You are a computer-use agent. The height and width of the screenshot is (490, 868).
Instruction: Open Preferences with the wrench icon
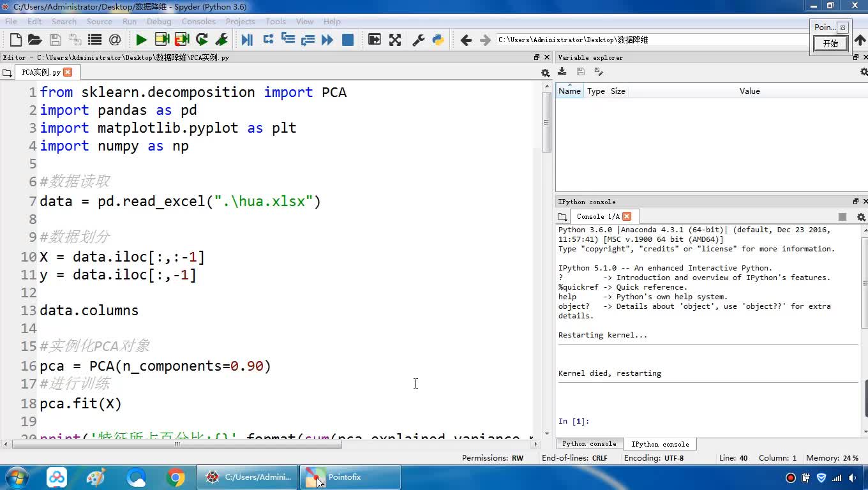419,40
